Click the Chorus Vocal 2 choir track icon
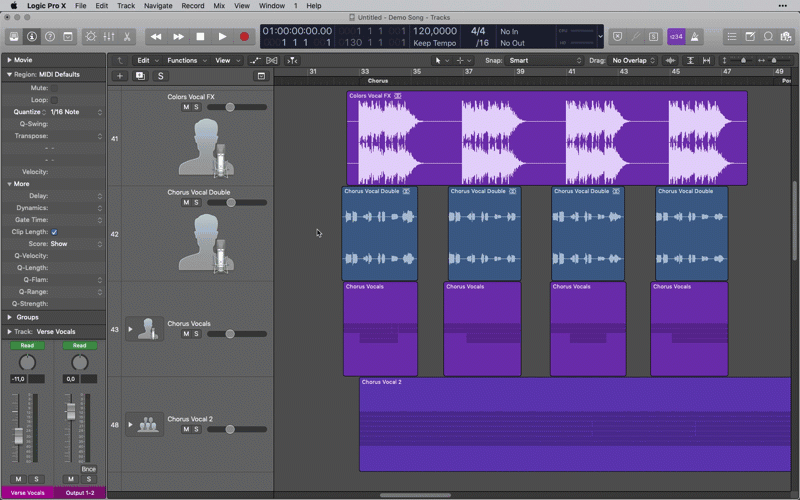Image resolution: width=800 pixels, height=500 pixels. pos(149,425)
